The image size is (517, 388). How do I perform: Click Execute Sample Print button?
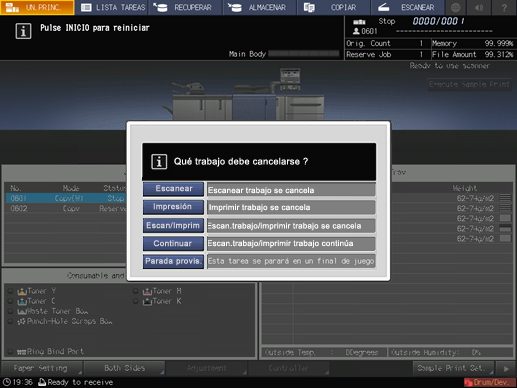(x=469, y=84)
